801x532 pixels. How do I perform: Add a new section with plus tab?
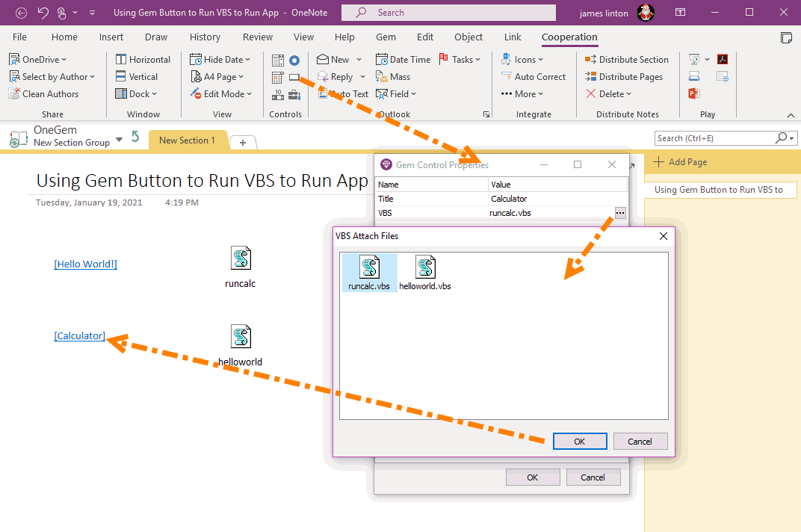tap(243, 143)
